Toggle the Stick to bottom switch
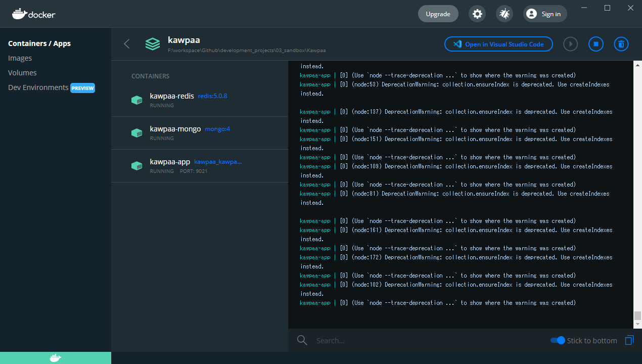The image size is (642, 364). coord(558,340)
